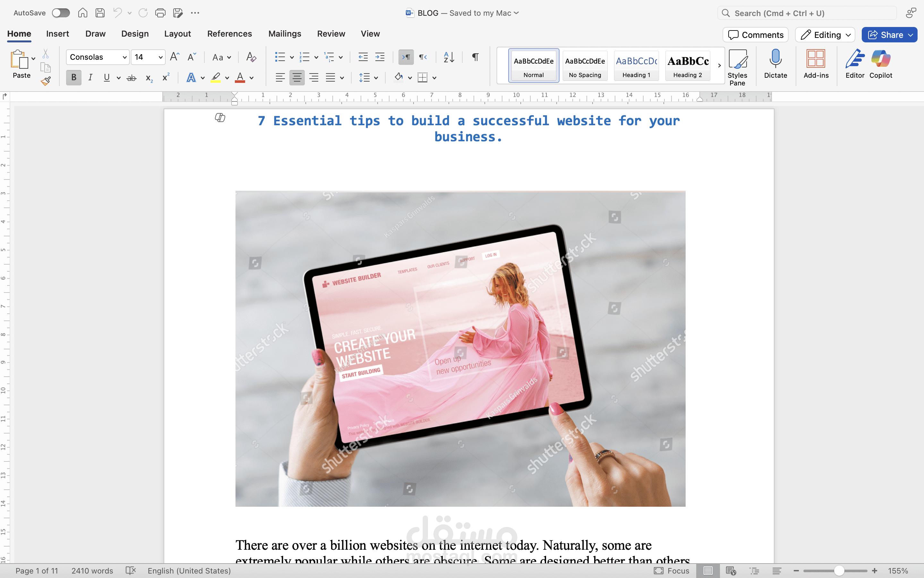Viewport: 924px width, 578px height.
Task: Open the Consolas font name dropdown
Action: tap(124, 57)
